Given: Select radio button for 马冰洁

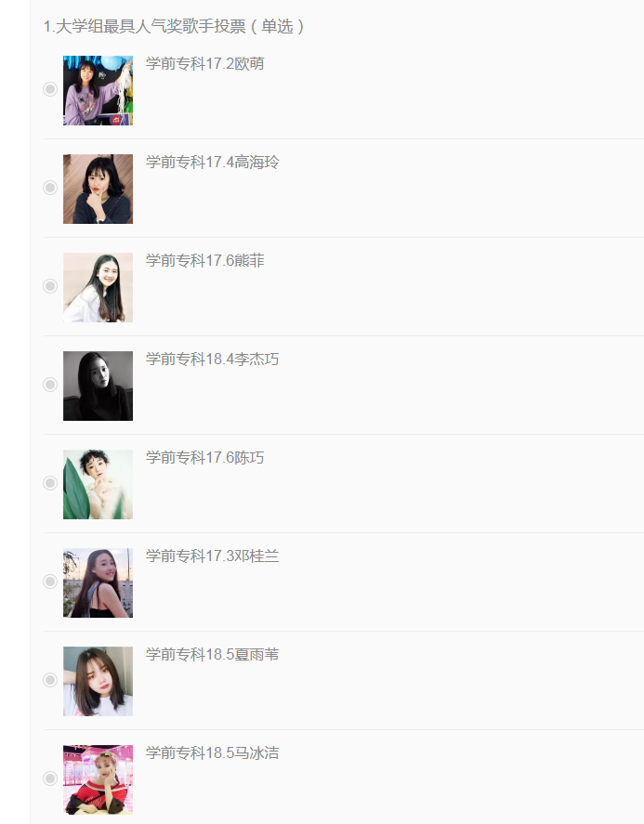Looking at the screenshot, I should pos(50,778).
